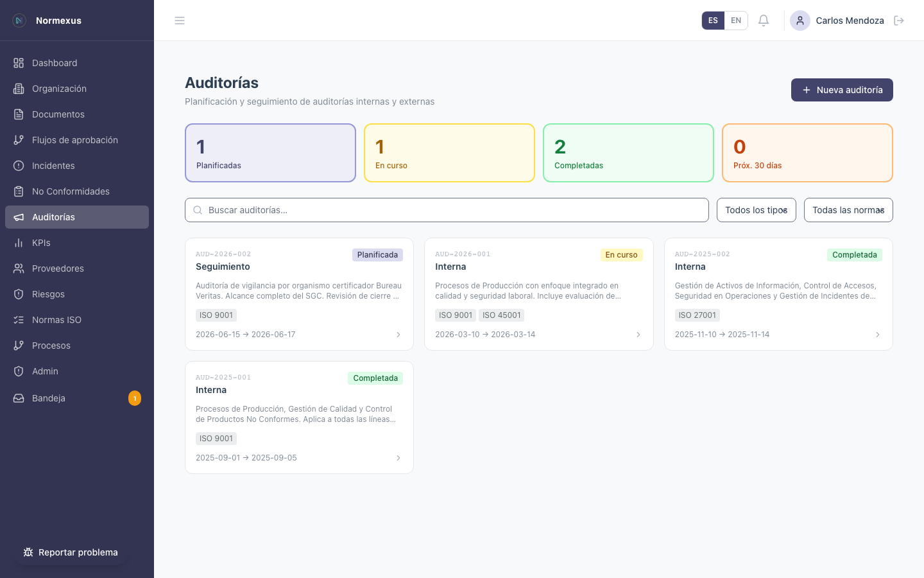Click the hamburger menu to collapse sidebar

[180, 20]
